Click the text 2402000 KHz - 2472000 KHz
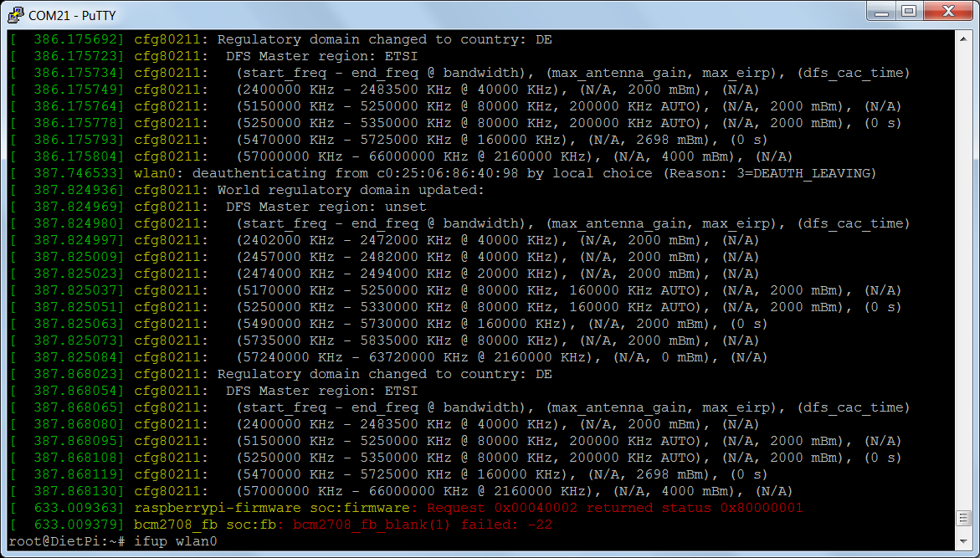The image size is (980, 558). click(x=346, y=240)
